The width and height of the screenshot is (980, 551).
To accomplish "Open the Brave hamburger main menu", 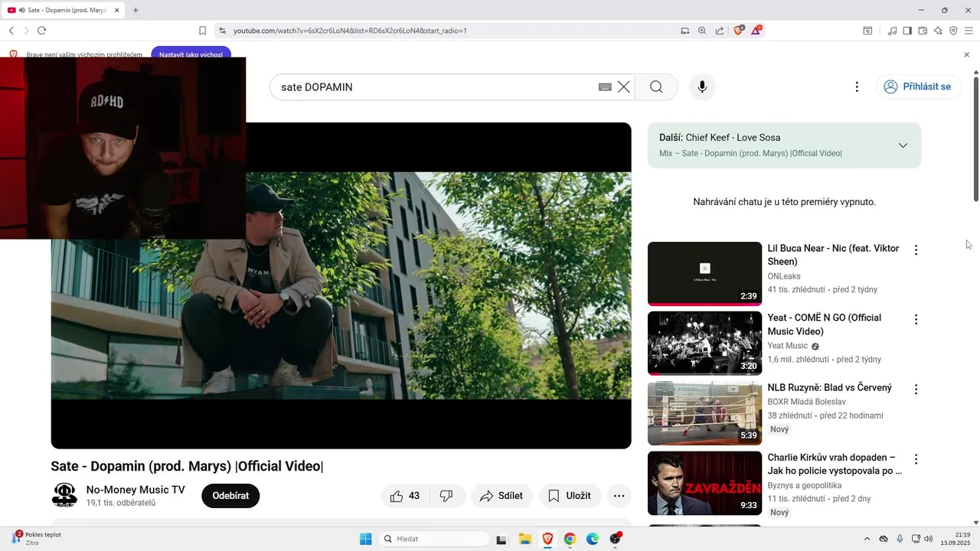I will (969, 31).
